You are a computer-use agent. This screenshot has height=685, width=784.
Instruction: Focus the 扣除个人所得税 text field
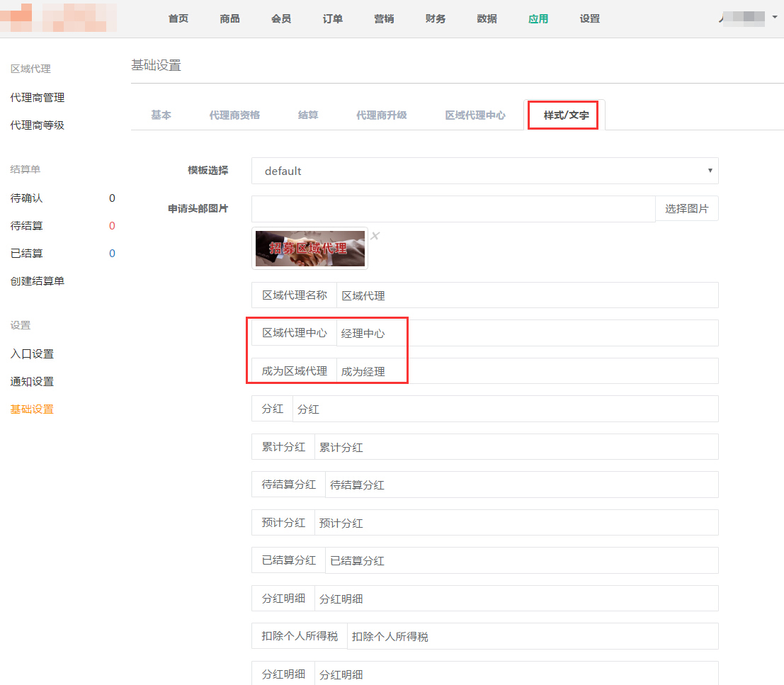533,636
